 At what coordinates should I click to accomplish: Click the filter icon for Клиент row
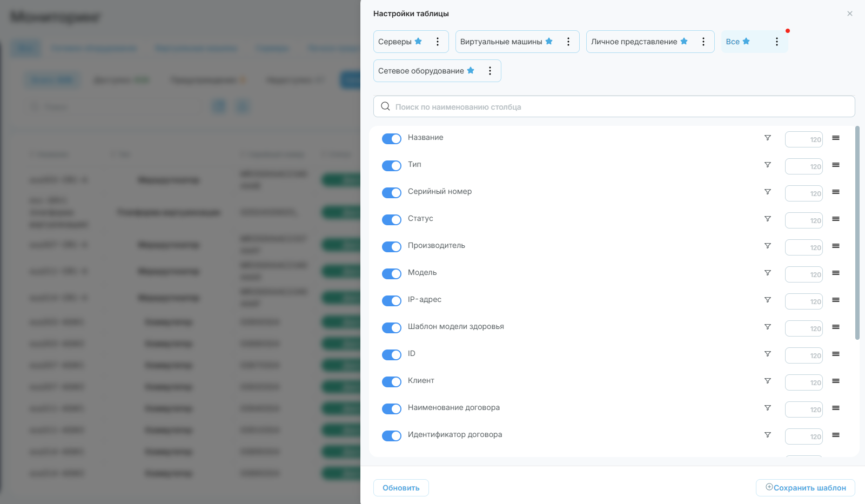767,381
